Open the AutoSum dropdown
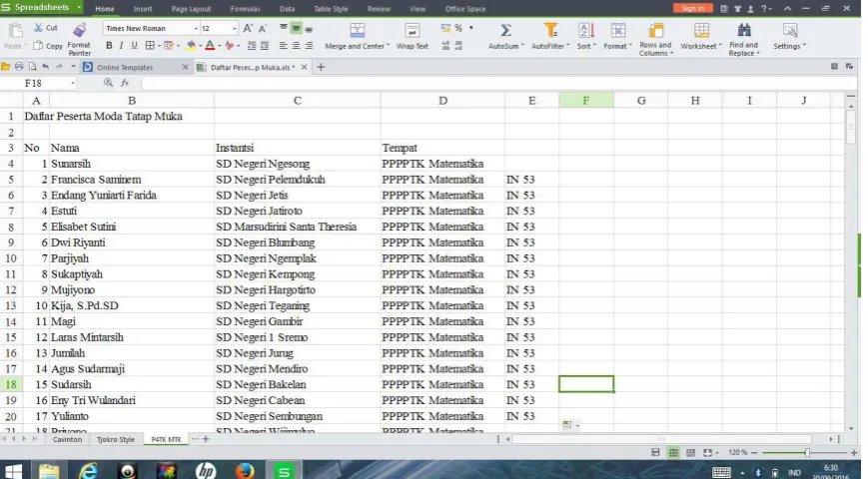The height and width of the screenshot is (479, 868). pos(522,46)
